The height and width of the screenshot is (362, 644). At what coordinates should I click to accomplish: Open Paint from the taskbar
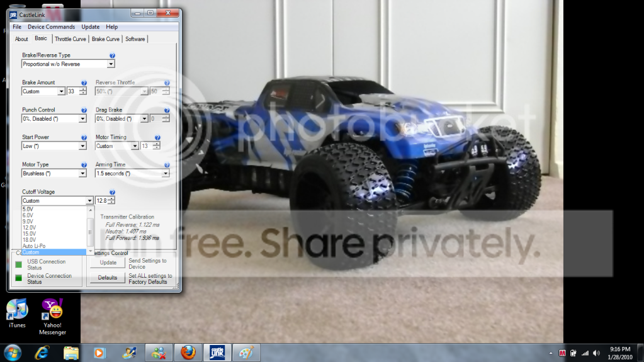pyautogui.click(x=246, y=353)
